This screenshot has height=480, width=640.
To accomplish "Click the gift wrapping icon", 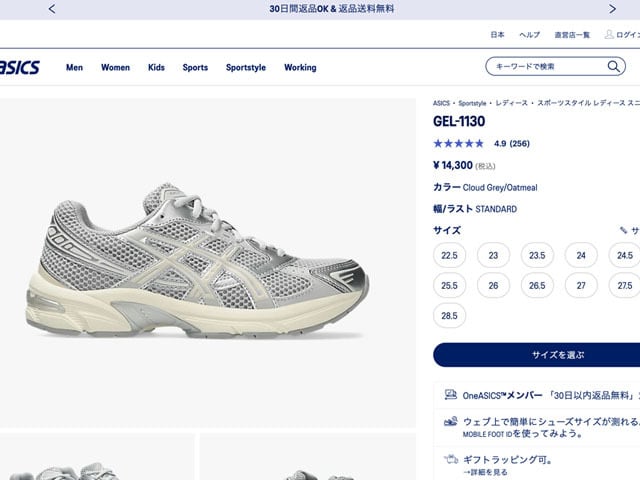I will 451,460.
